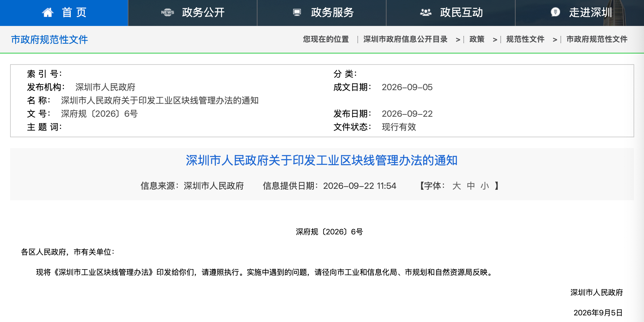This screenshot has width=644, height=322.
Task: Click the 索引号 field label
Action: (44, 74)
